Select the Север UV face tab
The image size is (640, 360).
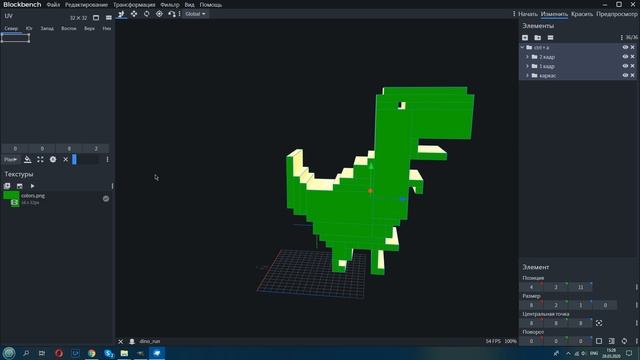(x=11, y=29)
